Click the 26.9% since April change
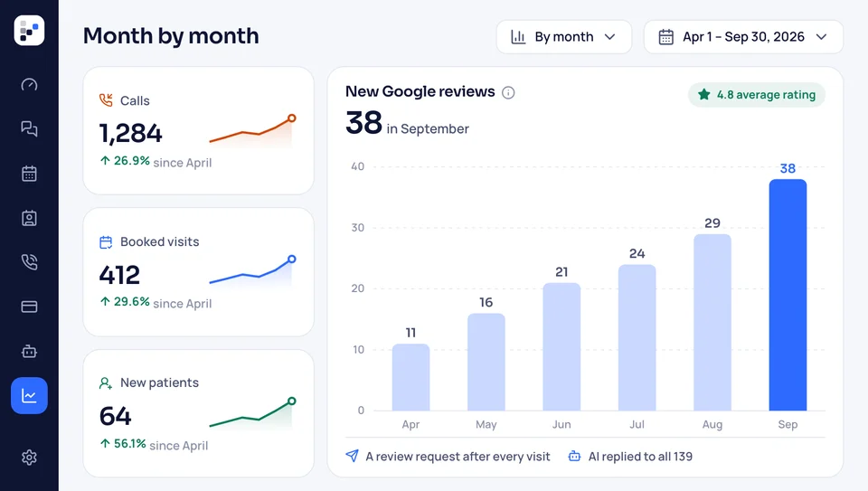Screen dimensions: 868x491 tap(156, 162)
